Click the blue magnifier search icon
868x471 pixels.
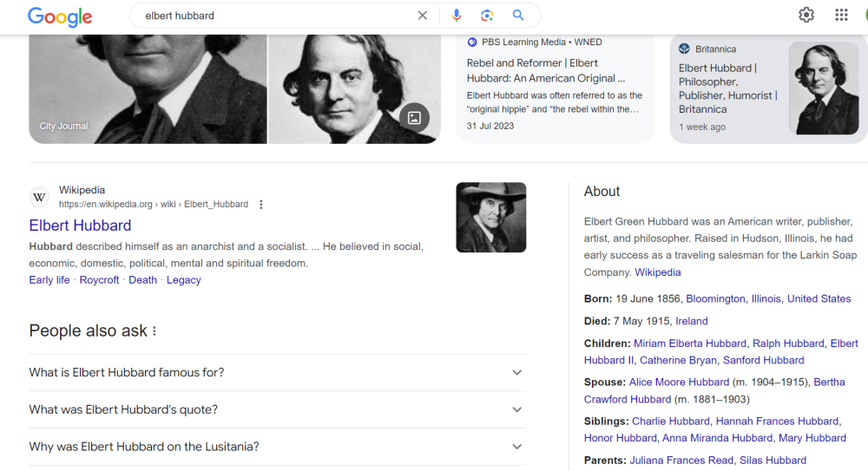pyautogui.click(x=518, y=15)
